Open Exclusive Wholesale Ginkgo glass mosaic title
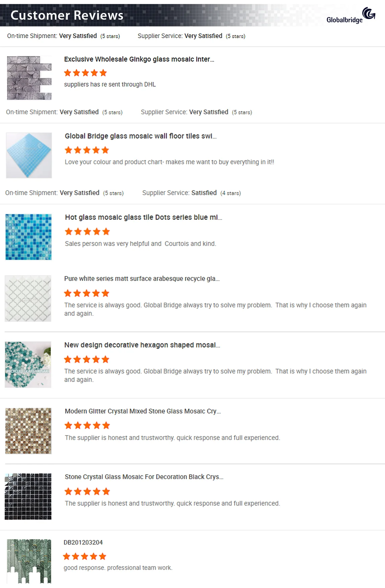This screenshot has height=588, width=385. (x=139, y=59)
